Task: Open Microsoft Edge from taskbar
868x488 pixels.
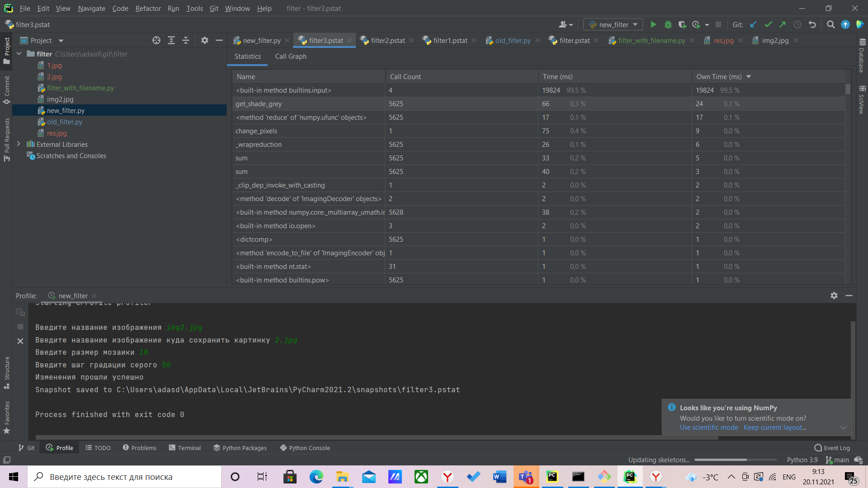Action: [316, 477]
